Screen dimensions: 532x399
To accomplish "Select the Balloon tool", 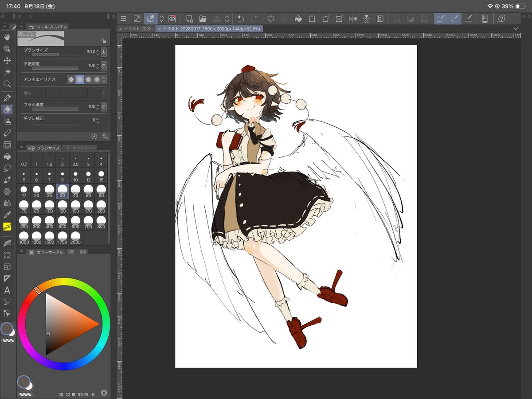I will [x=7, y=302].
